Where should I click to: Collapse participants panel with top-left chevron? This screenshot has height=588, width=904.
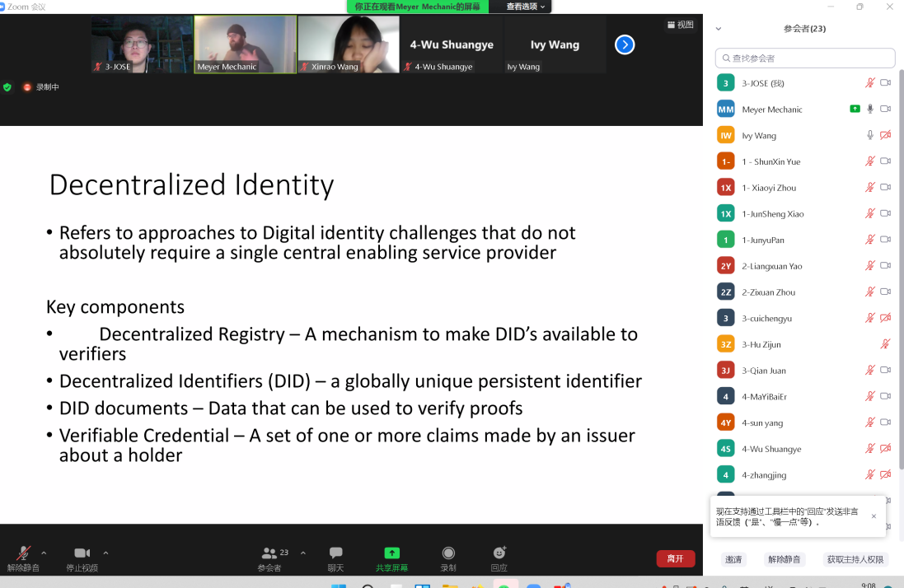(718, 29)
